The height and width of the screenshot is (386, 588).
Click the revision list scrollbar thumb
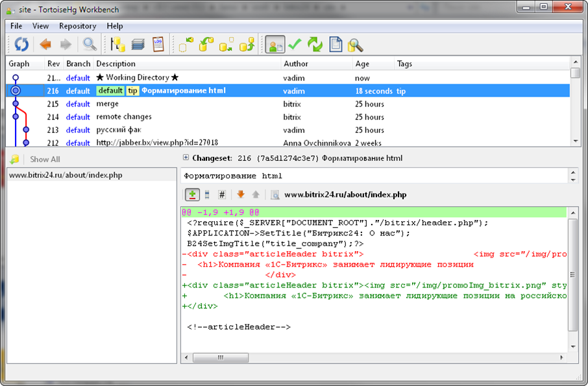[x=575, y=73]
